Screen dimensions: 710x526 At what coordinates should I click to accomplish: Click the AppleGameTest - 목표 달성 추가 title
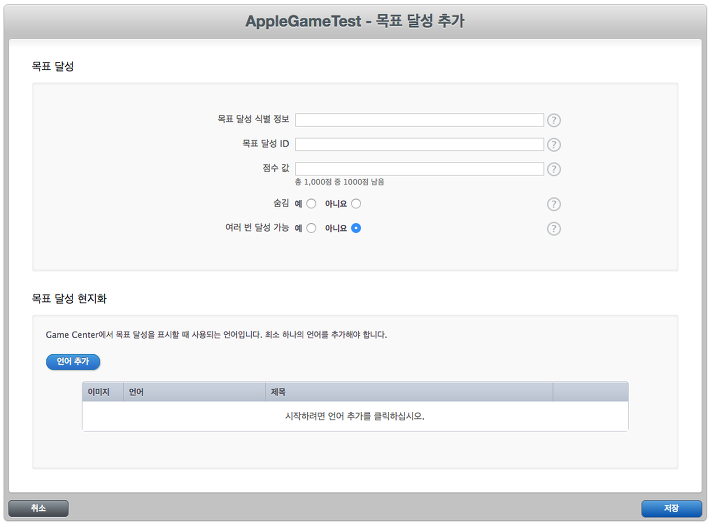pos(355,21)
